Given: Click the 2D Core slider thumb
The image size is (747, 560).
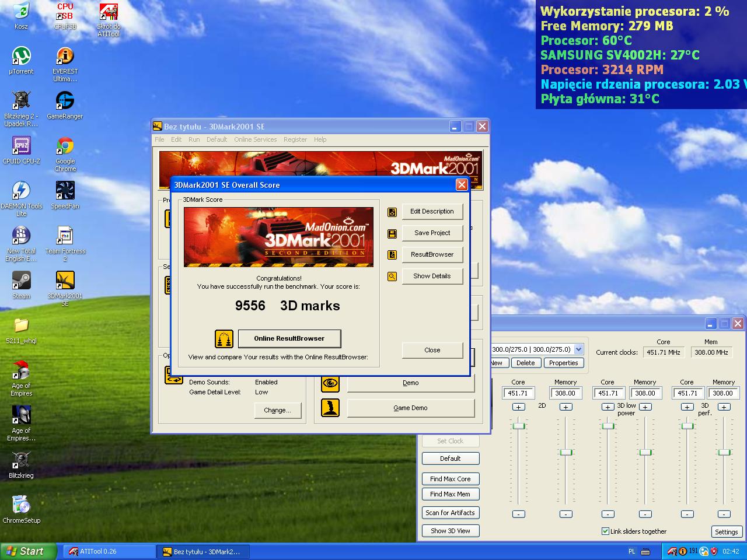Looking at the screenshot, I should [x=519, y=426].
